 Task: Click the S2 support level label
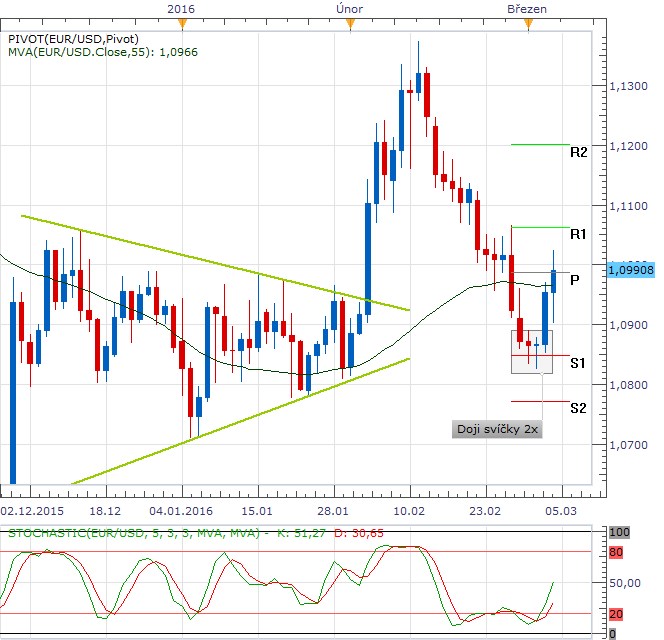[578, 408]
